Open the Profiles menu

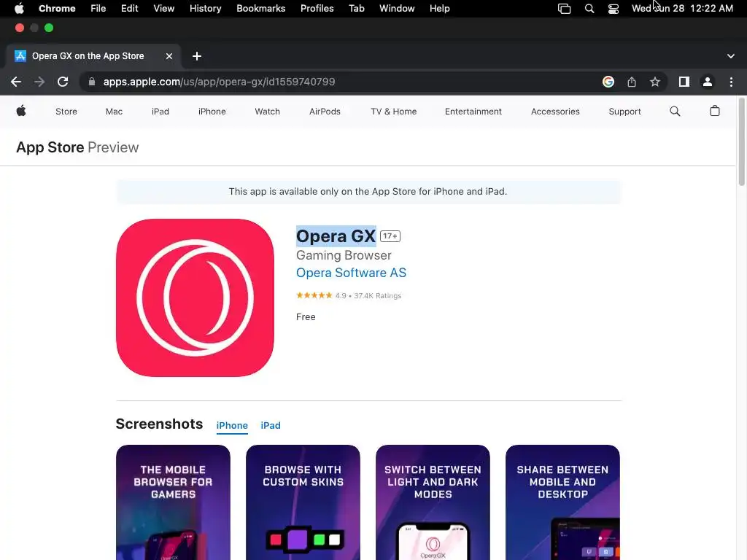[317, 9]
